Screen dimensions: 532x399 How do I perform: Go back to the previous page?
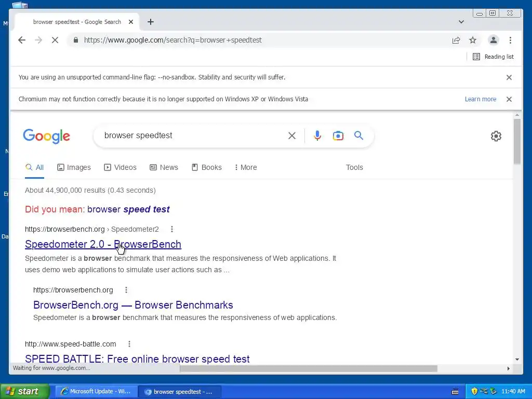tap(22, 40)
